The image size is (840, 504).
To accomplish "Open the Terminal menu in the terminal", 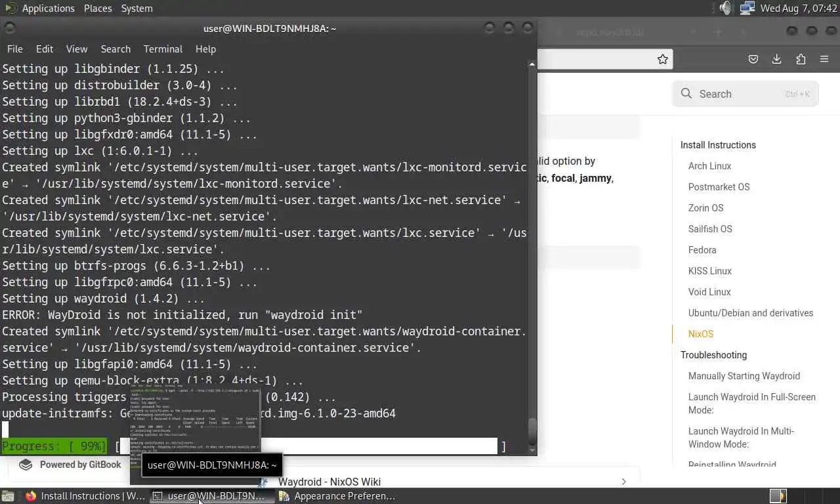I will click(163, 49).
